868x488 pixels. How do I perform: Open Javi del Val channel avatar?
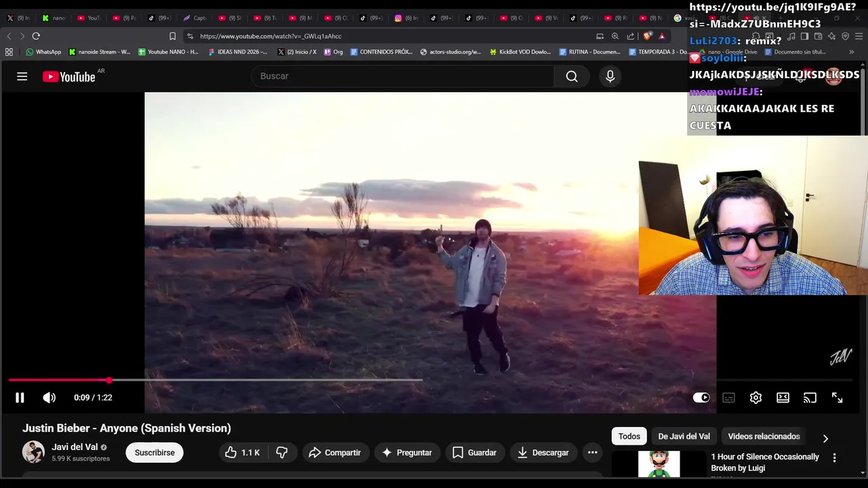point(33,452)
